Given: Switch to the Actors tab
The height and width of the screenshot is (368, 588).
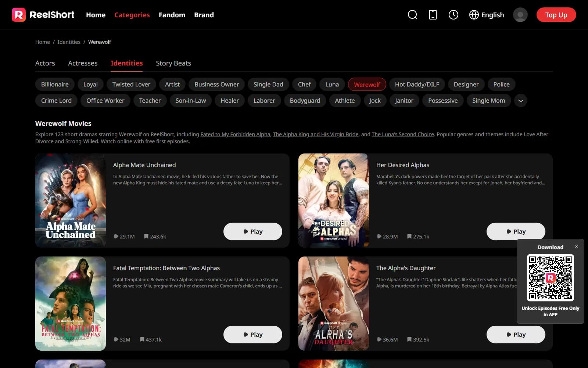Looking at the screenshot, I should [x=45, y=63].
